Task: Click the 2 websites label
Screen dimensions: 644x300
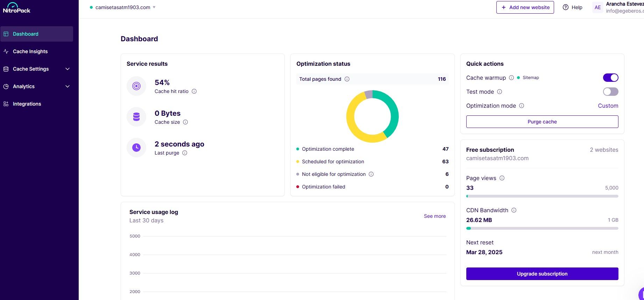Action: coord(604,150)
